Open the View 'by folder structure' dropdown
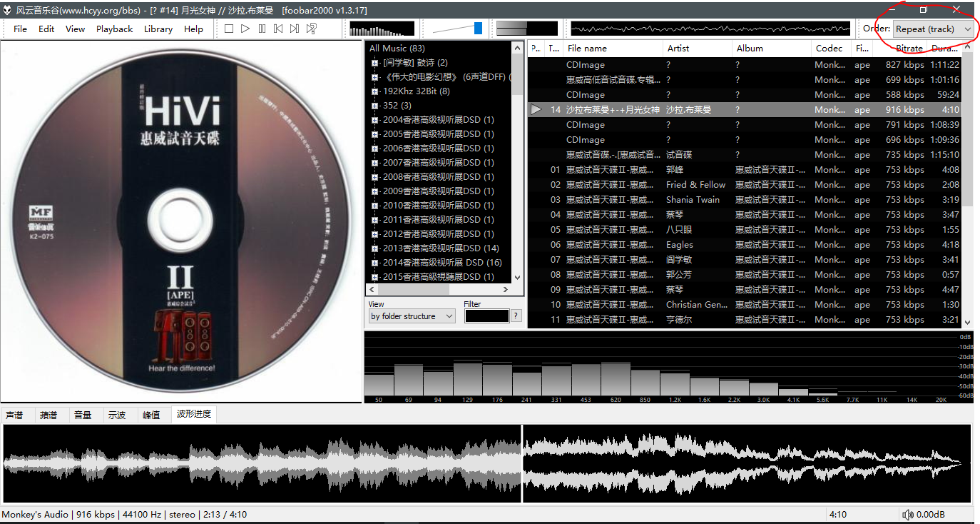 pos(412,316)
